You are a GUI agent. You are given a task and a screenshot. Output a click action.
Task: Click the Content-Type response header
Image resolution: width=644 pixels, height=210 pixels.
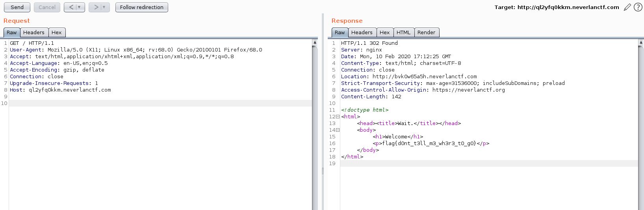point(401,63)
